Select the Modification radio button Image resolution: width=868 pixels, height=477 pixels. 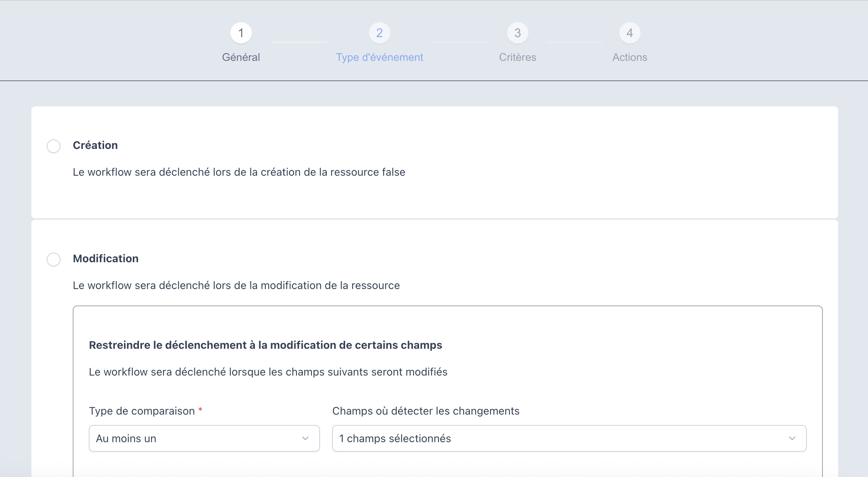54,260
